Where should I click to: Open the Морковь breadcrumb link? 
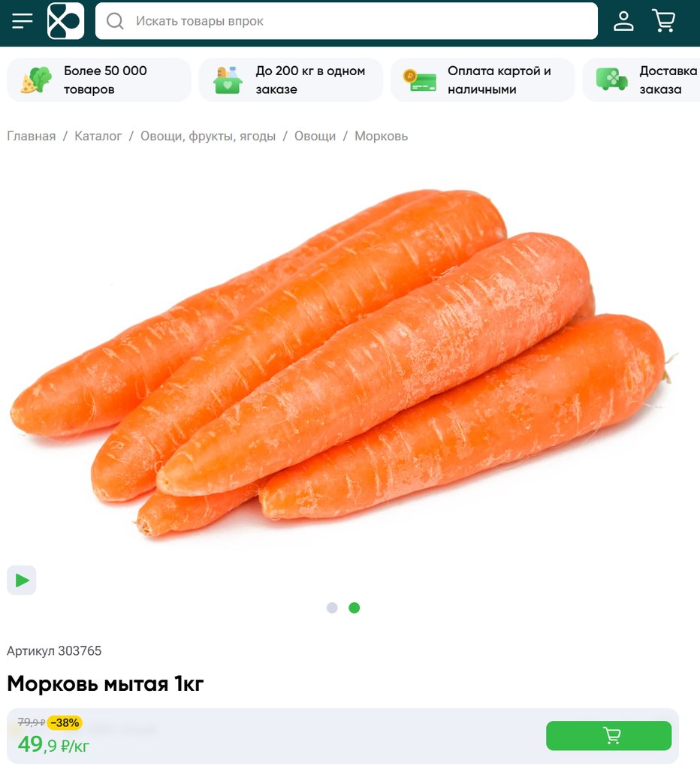(x=381, y=137)
